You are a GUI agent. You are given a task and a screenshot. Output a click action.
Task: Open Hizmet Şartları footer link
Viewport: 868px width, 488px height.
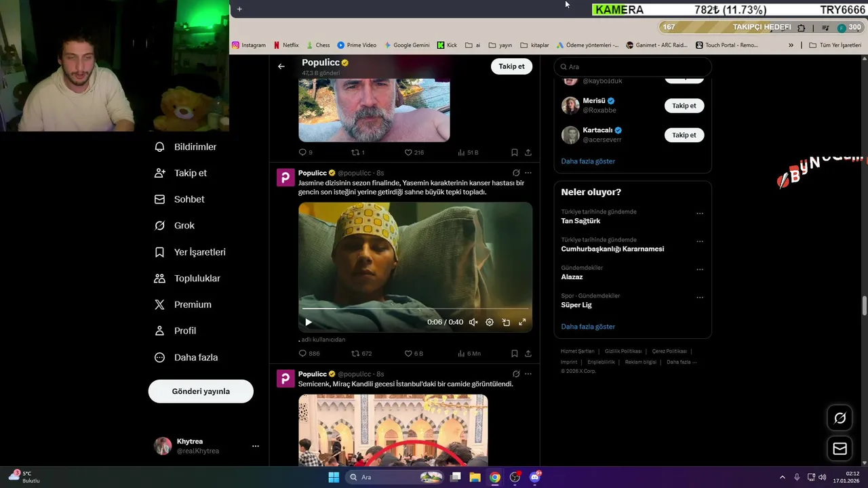point(577,351)
